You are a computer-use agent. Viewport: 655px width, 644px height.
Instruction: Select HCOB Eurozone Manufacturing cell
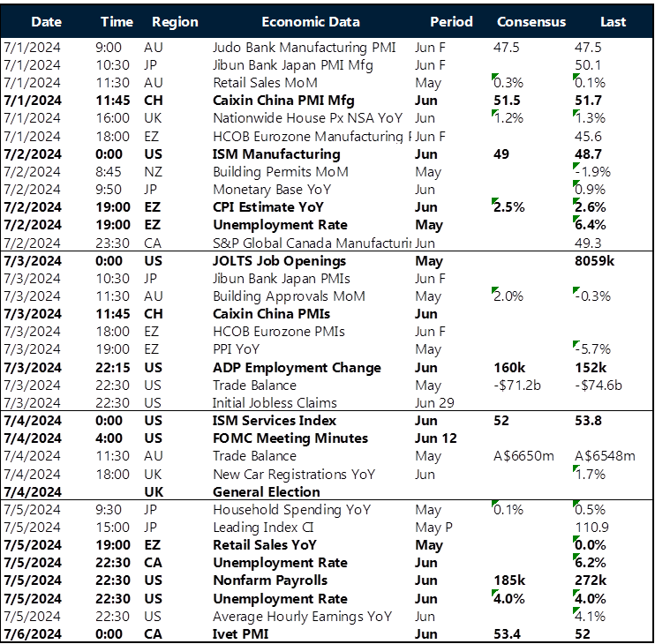click(x=312, y=137)
